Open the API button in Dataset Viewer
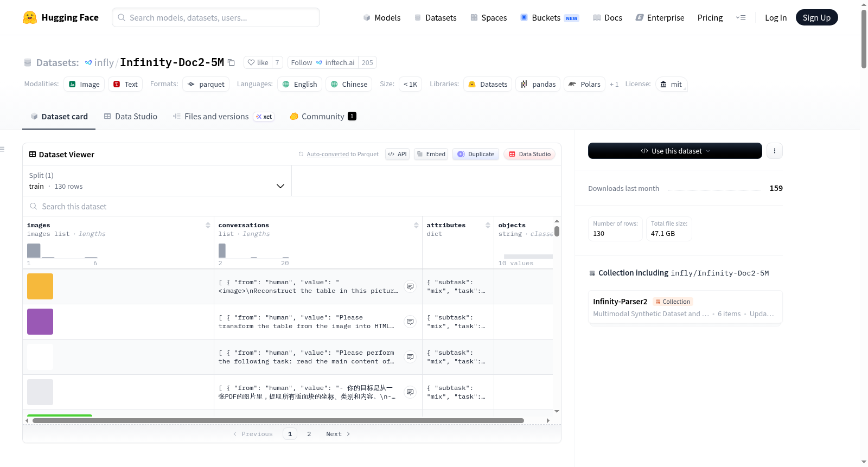The height and width of the screenshot is (467, 868). (397, 154)
